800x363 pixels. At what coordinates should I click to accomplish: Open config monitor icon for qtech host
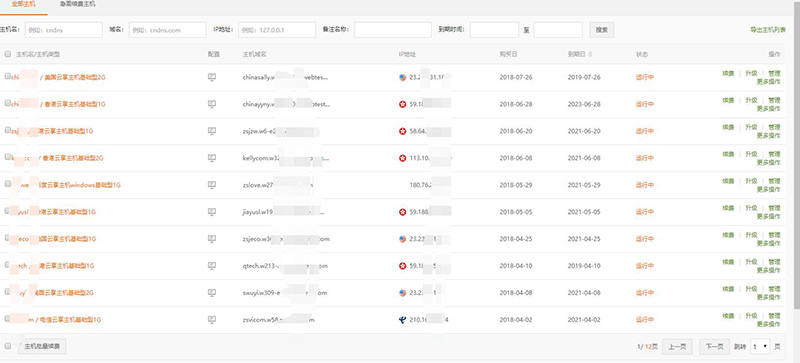pyautogui.click(x=212, y=266)
